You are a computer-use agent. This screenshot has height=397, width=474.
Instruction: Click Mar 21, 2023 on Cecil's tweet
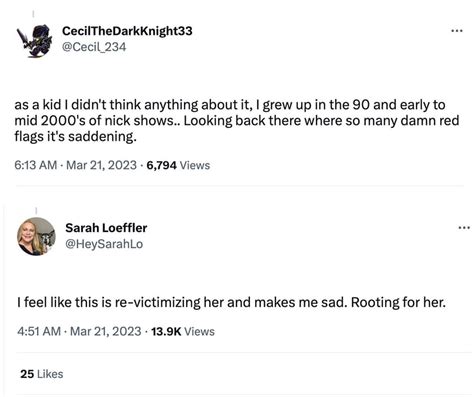(102, 165)
